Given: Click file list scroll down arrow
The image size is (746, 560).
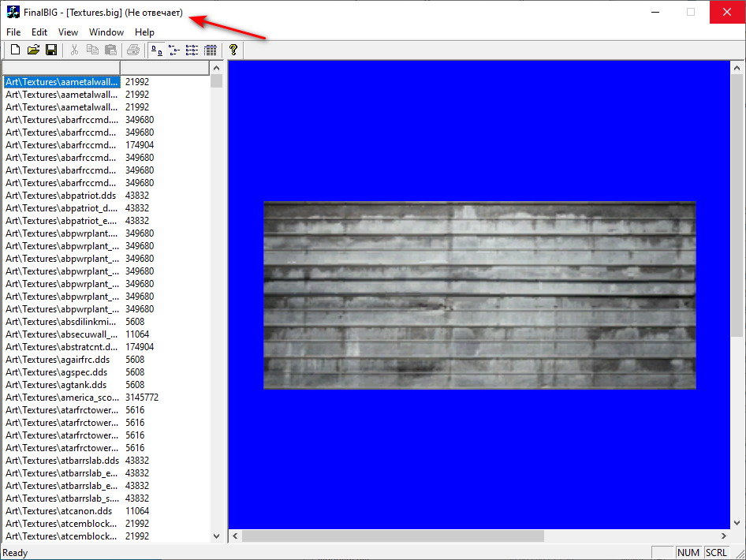Looking at the screenshot, I should coord(217,536).
